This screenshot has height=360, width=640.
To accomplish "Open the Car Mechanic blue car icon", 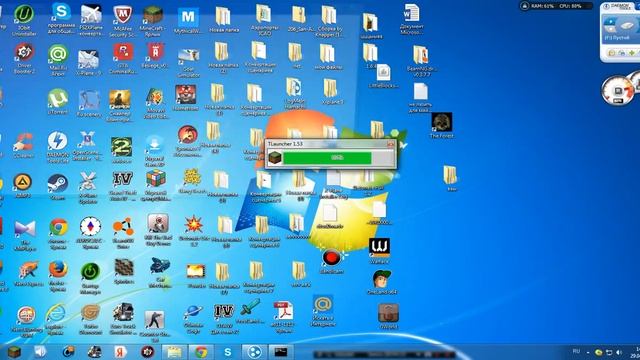I will (x=160, y=266).
